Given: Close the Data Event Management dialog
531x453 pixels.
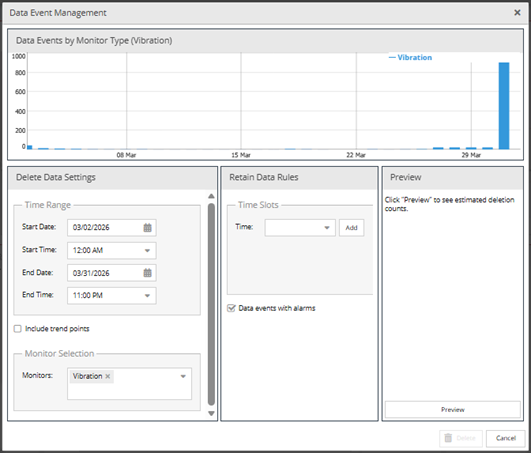Looking at the screenshot, I should [517, 13].
